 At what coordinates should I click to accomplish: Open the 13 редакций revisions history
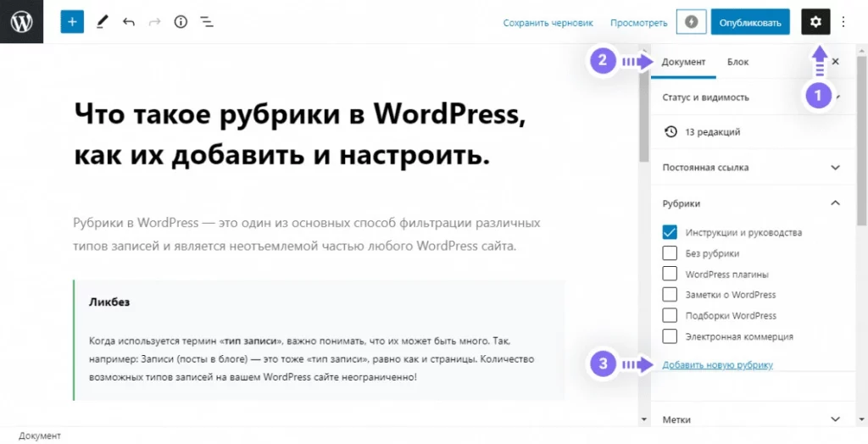coord(753,132)
